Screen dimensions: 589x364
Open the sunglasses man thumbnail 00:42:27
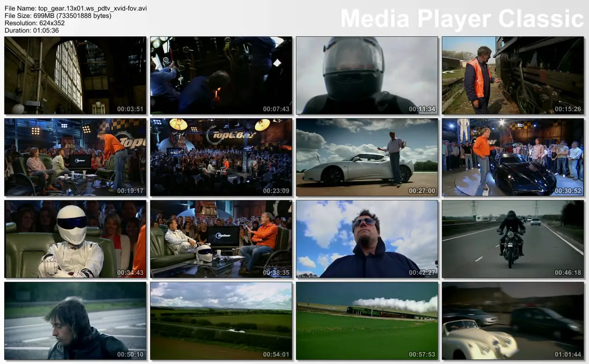coord(367,239)
